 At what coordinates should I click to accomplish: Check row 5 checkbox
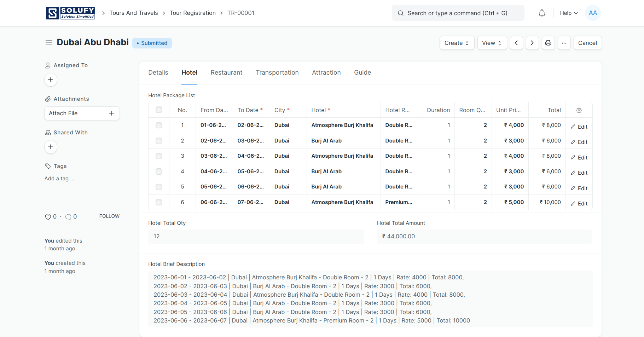tap(159, 187)
